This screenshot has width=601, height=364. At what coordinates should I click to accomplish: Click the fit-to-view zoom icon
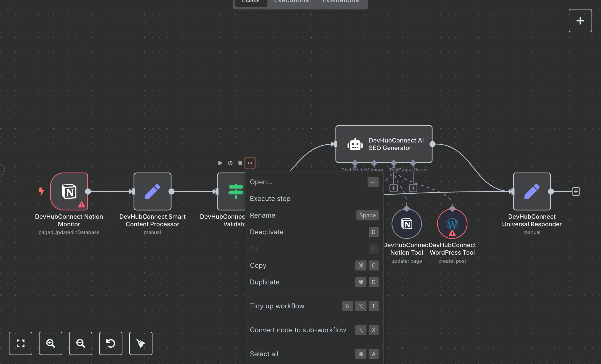(x=20, y=343)
